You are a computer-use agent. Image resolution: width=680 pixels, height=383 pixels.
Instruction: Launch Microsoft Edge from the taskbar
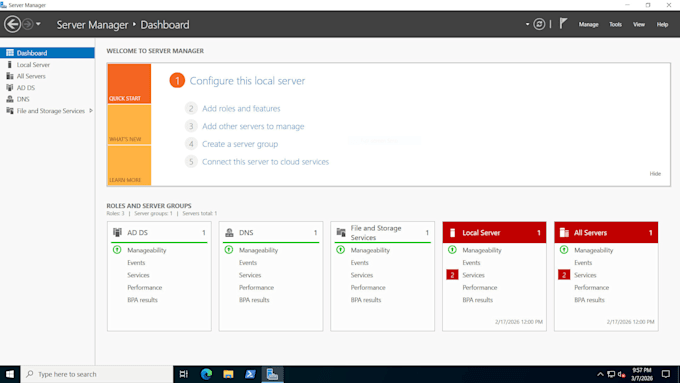[x=206, y=374]
